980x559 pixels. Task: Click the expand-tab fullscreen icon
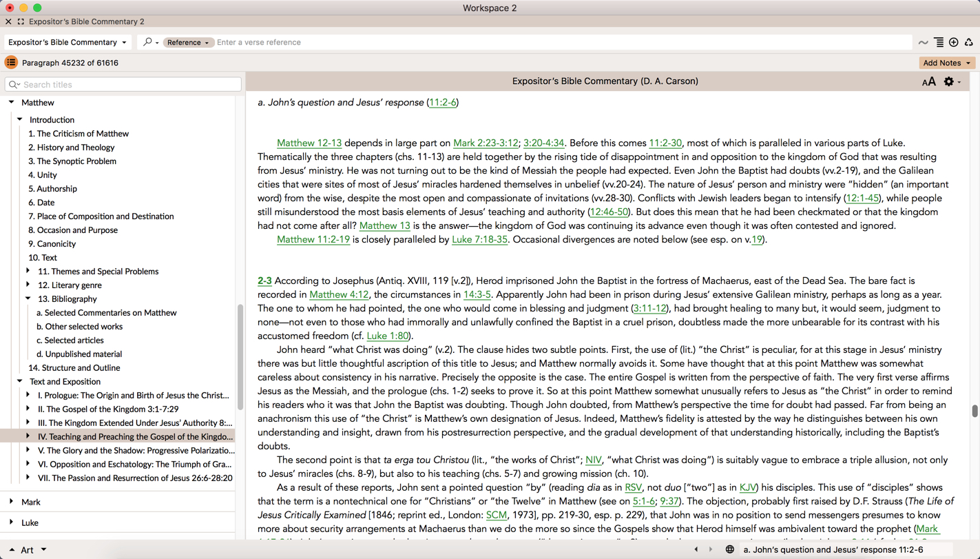[21, 22]
